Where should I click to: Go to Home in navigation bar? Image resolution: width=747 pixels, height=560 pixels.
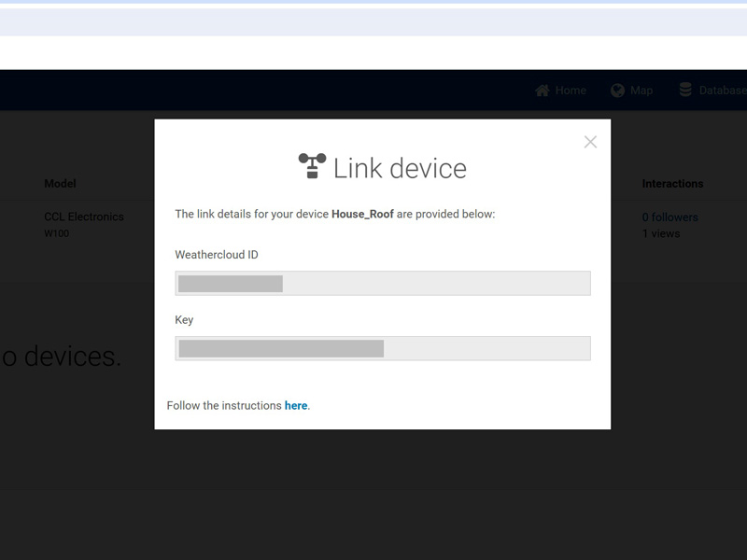point(560,91)
